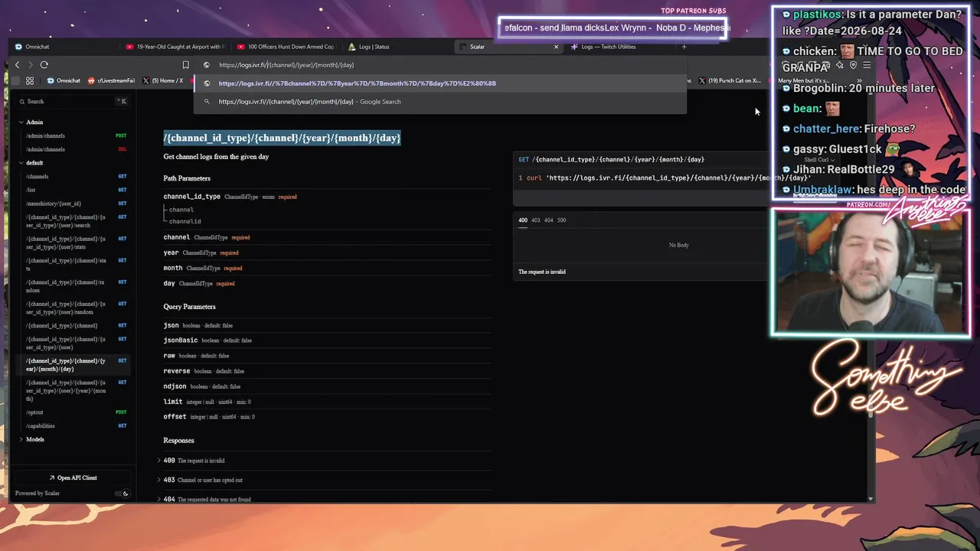Click the Query Parameters heading

coord(189,307)
